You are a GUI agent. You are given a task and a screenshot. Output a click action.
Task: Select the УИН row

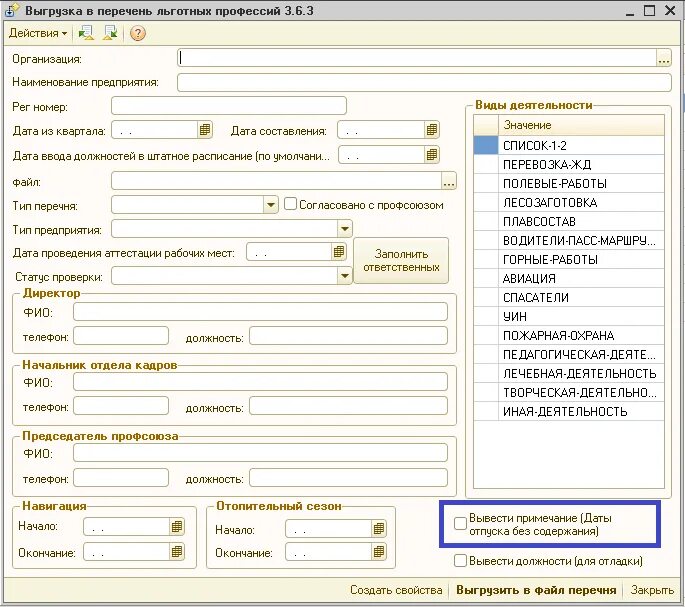point(569,316)
